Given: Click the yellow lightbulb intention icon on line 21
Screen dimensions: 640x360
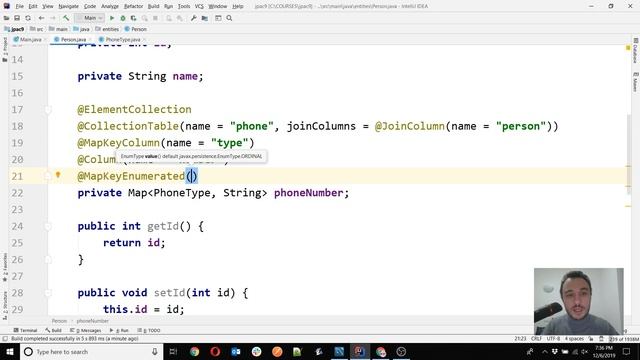Looking at the screenshot, I should tap(58, 175).
